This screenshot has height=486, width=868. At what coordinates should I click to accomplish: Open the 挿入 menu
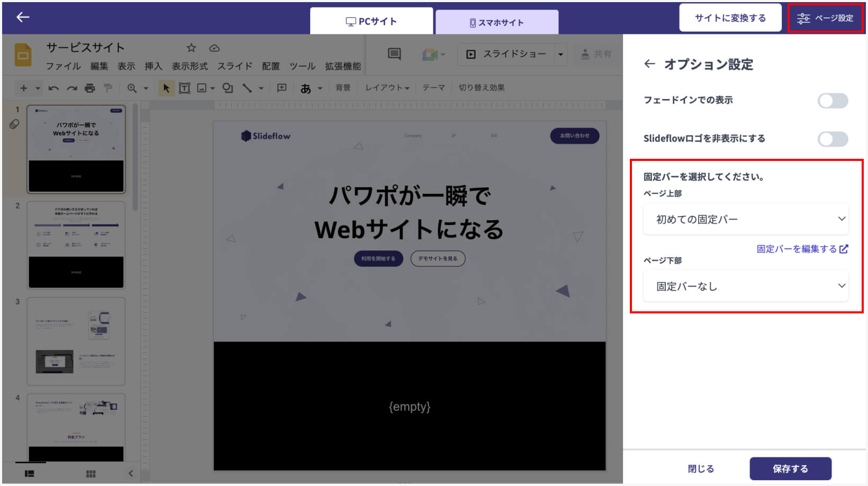tap(153, 66)
